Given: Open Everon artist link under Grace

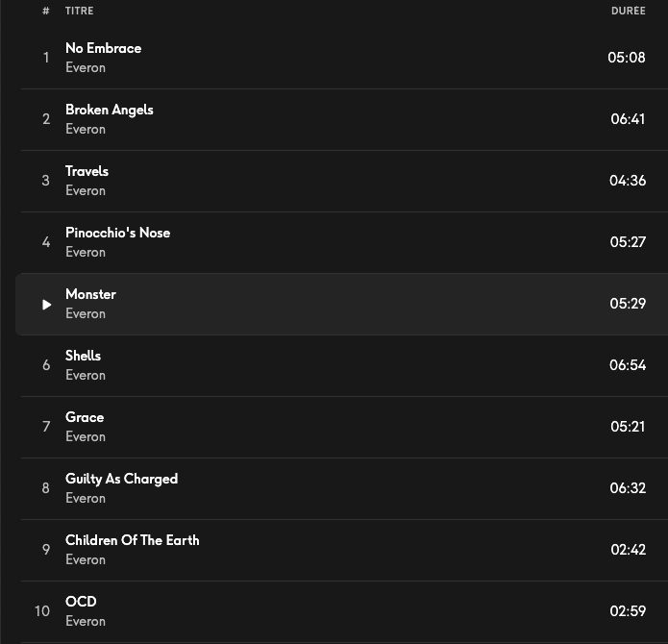Looking at the screenshot, I should point(86,437).
